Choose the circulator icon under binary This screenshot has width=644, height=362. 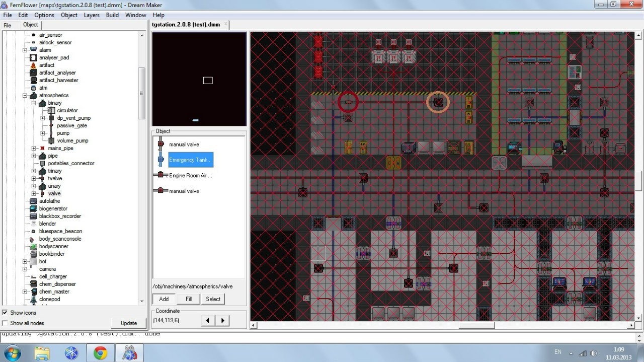[x=51, y=110]
